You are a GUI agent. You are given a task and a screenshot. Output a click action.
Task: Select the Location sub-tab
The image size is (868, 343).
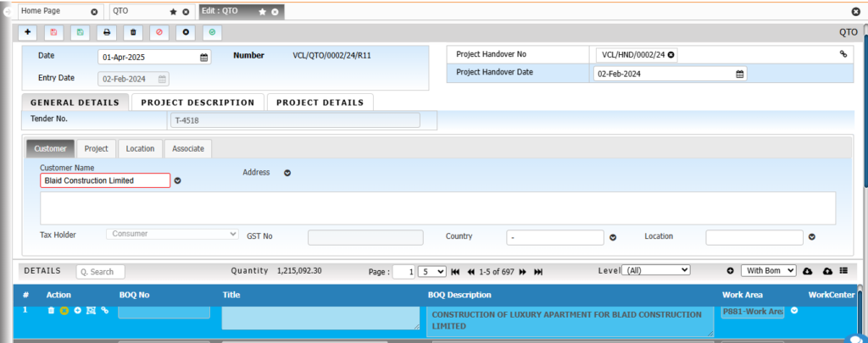point(140,148)
